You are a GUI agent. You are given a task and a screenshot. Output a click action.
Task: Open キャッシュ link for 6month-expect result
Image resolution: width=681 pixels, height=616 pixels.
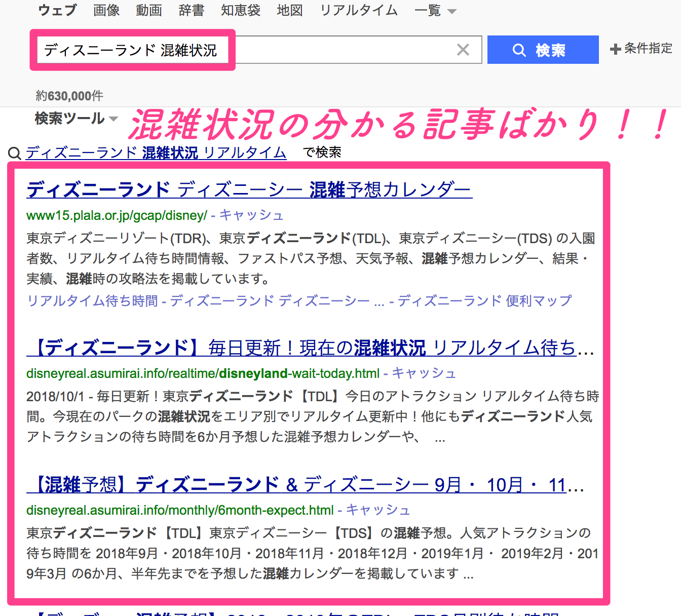[x=377, y=510]
